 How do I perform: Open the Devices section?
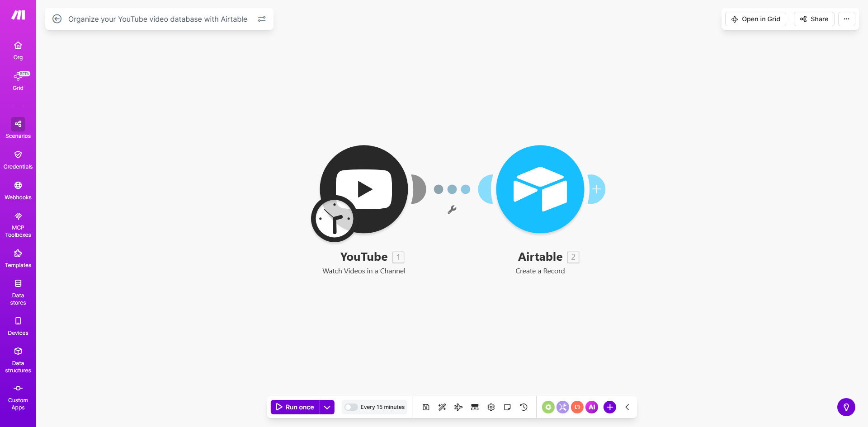click(x=18, y=326)
